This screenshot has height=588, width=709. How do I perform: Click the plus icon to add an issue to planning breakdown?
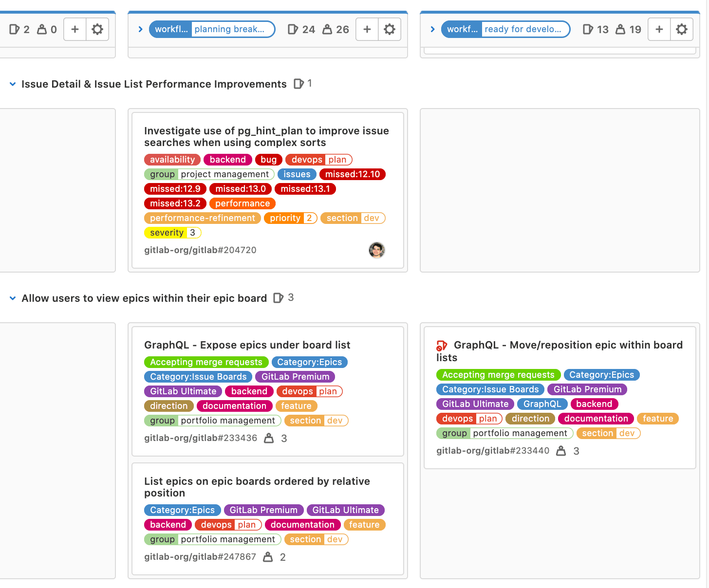coord(367,29)
